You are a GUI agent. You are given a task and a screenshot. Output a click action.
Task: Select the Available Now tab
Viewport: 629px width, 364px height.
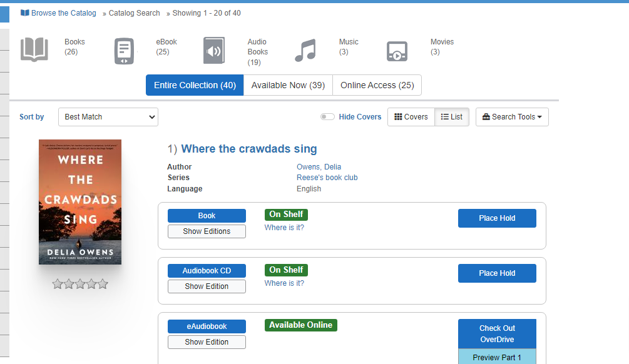pyautogui.click(x=288, y=86)
